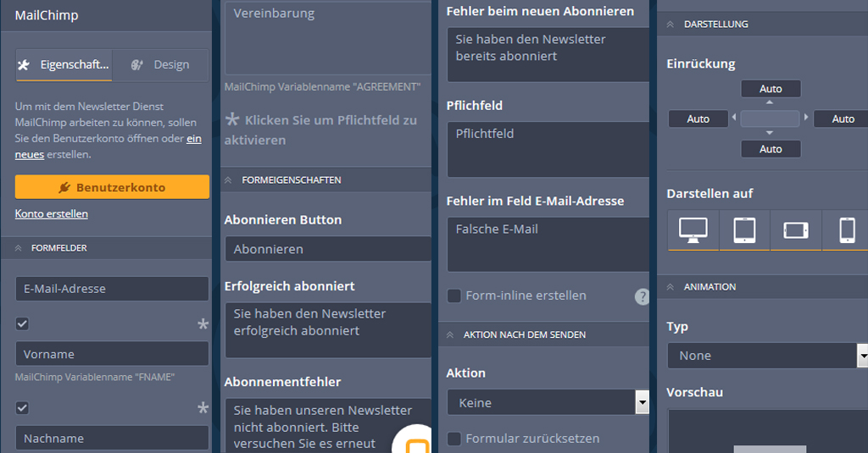Collapse the Formfelder section
This screenshot has height=453, width=868.
pyautogui.click(x=19, y=248)
